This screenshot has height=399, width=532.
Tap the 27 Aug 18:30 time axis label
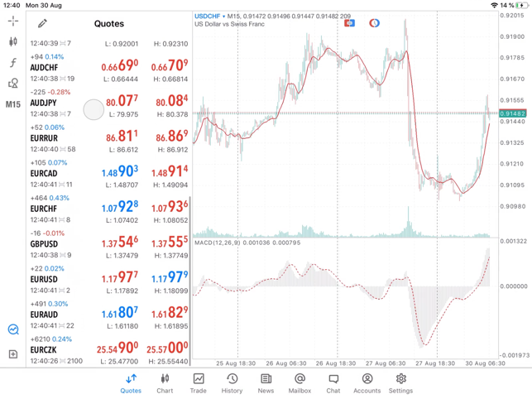[435, 363]
